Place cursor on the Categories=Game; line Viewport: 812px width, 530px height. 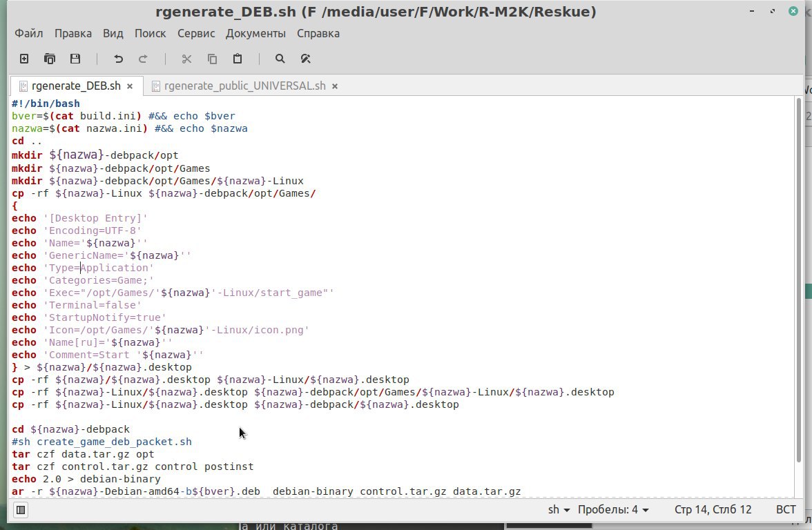[83, 280]
